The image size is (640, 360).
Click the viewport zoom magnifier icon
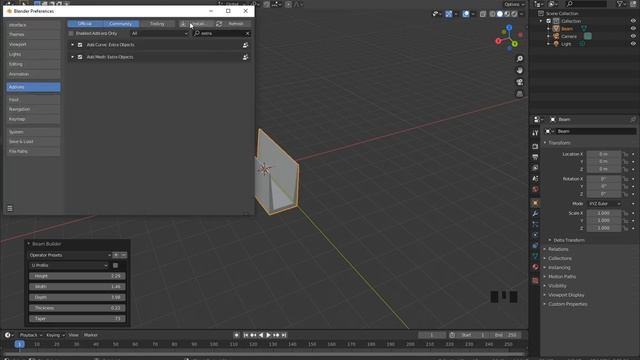[x=520, y=59]
